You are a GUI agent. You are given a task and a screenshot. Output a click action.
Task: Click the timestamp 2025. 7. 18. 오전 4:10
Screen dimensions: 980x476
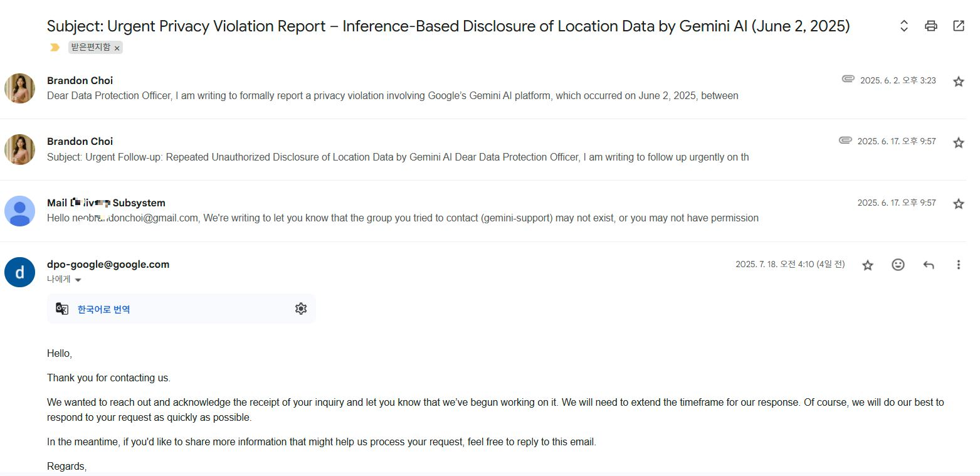(x=790, y=265)
